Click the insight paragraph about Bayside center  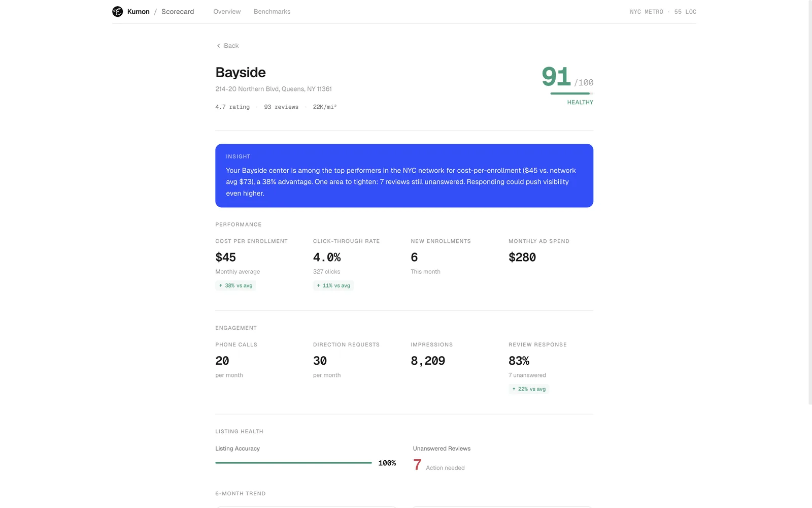pos(401,182)
